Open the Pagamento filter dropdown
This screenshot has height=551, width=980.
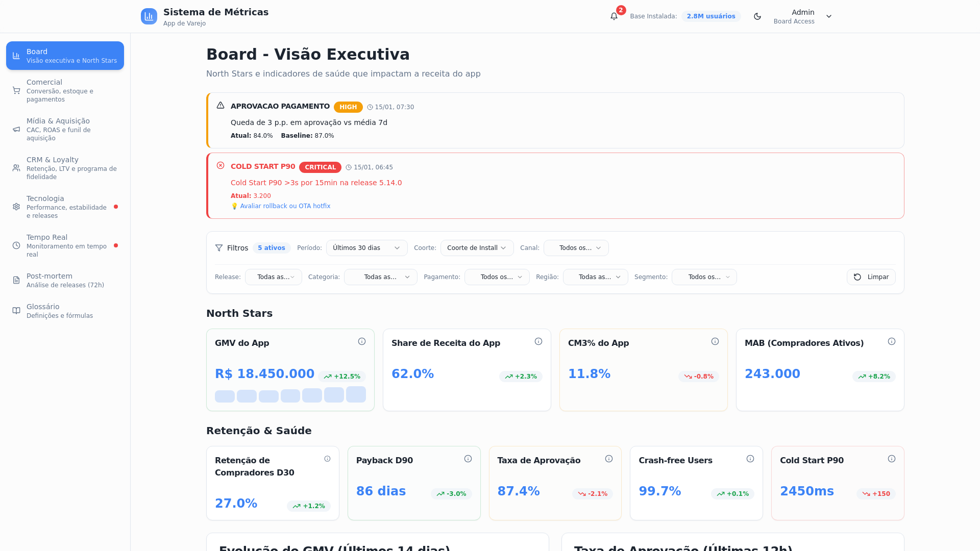tap(497, 277)
